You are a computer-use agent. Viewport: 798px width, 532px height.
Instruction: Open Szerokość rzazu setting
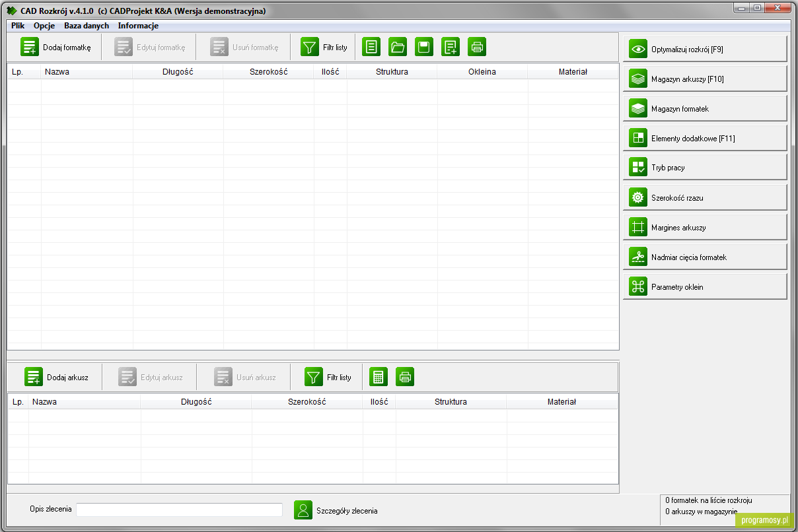point(705,197)
